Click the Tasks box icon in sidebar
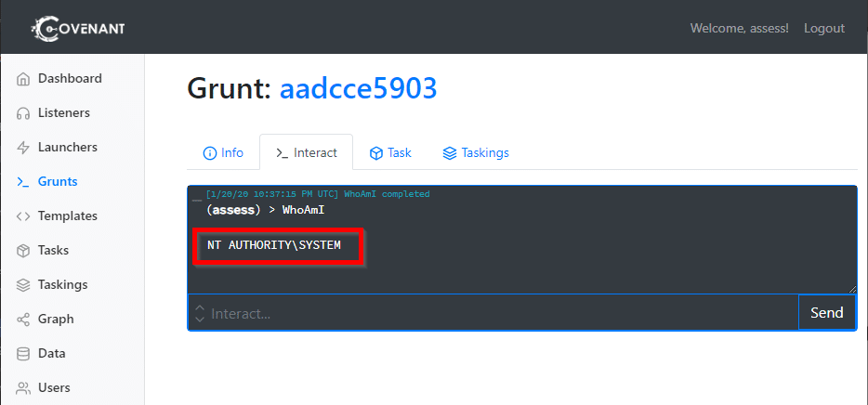The image size is (868, 405). (x=22, y=251)
